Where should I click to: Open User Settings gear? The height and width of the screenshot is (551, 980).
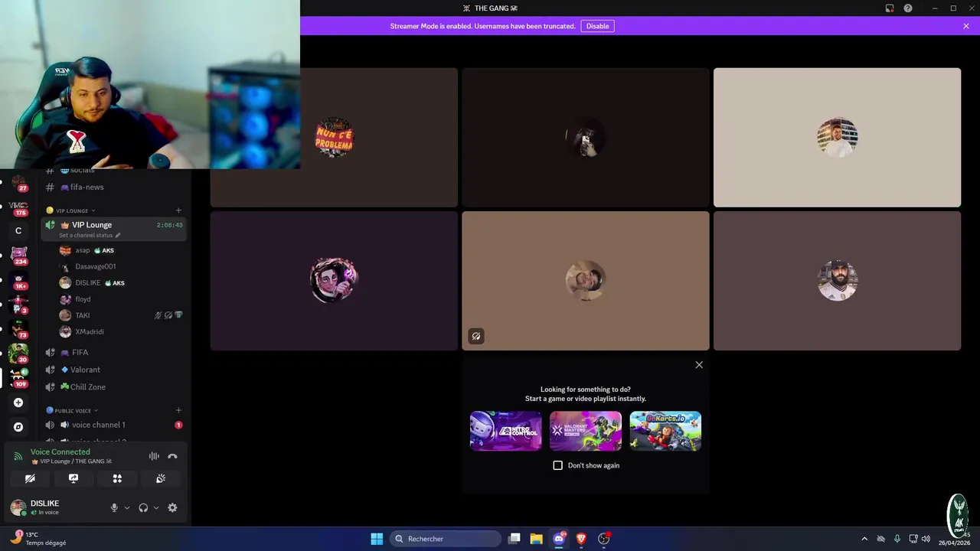[172, 507]
